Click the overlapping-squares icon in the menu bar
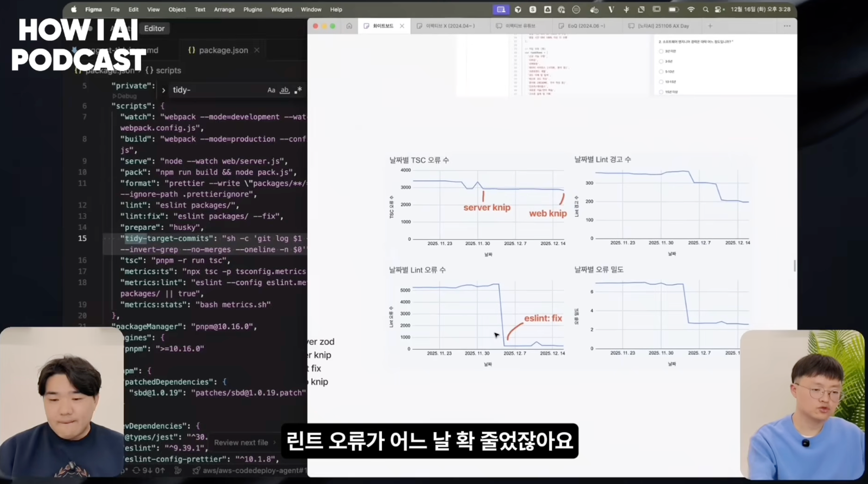Image resolution: width=868 pixels, height=484 pixels. point(641,9)
